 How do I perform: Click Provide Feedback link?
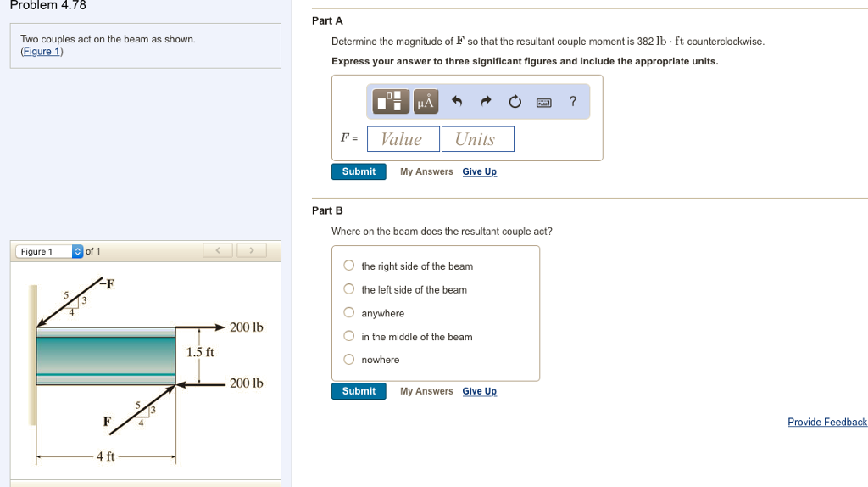coord(827,423)
